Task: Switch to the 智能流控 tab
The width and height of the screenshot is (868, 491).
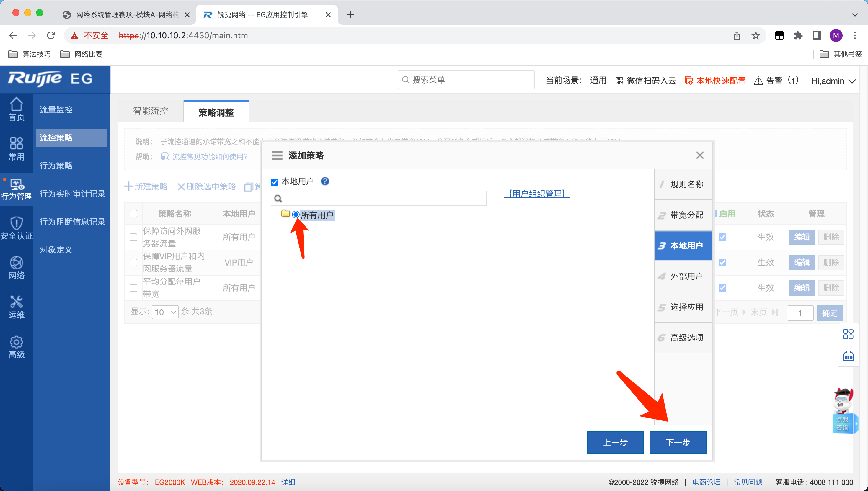Action: coord(151,111)
